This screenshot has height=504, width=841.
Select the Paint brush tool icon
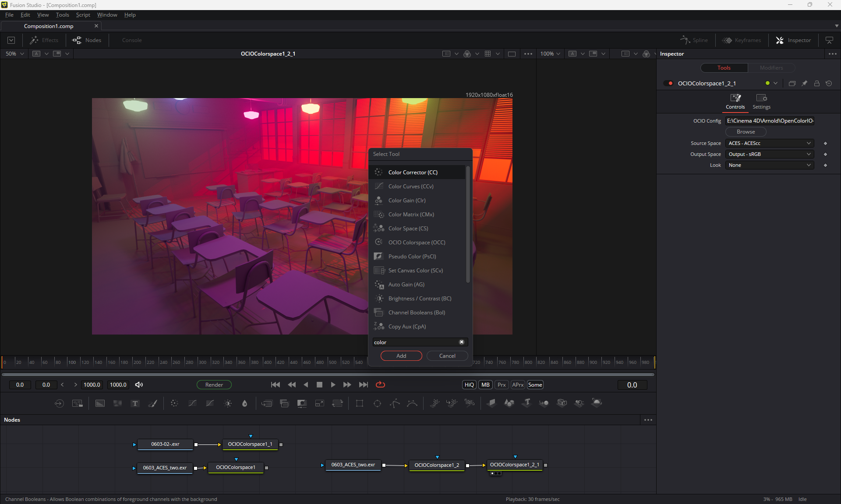click(152, 403)
